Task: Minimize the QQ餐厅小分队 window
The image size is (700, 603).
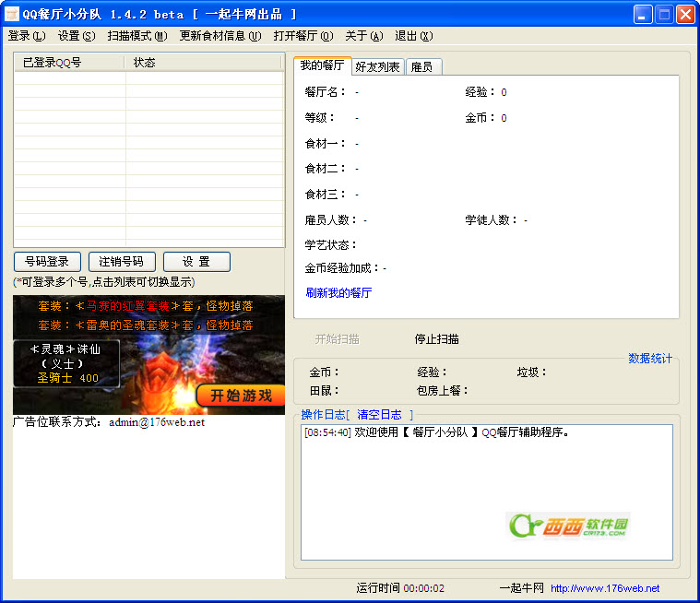Action: [x=643, y=15]
